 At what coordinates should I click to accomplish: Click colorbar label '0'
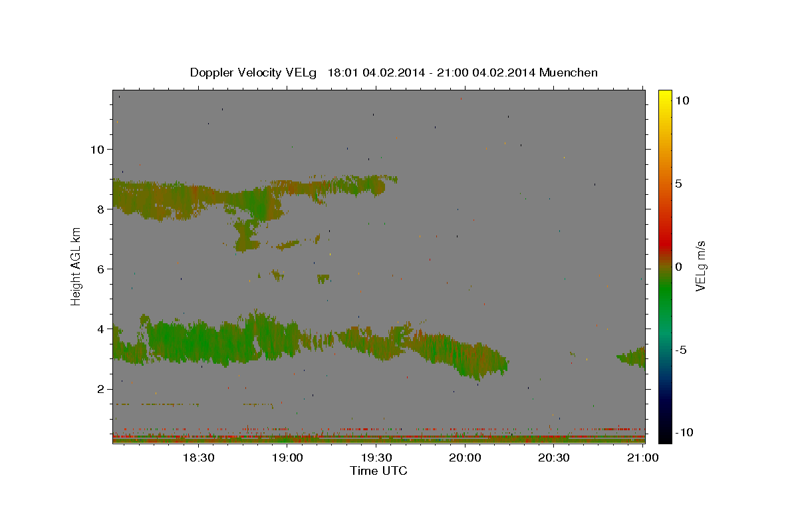click(678, 267)
